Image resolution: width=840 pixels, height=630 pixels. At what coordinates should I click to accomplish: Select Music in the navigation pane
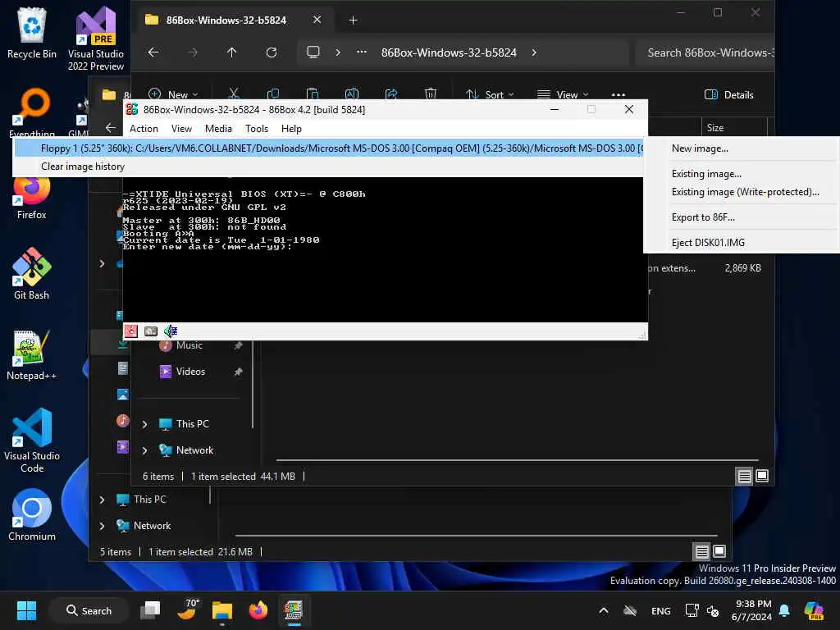point(189,345)
